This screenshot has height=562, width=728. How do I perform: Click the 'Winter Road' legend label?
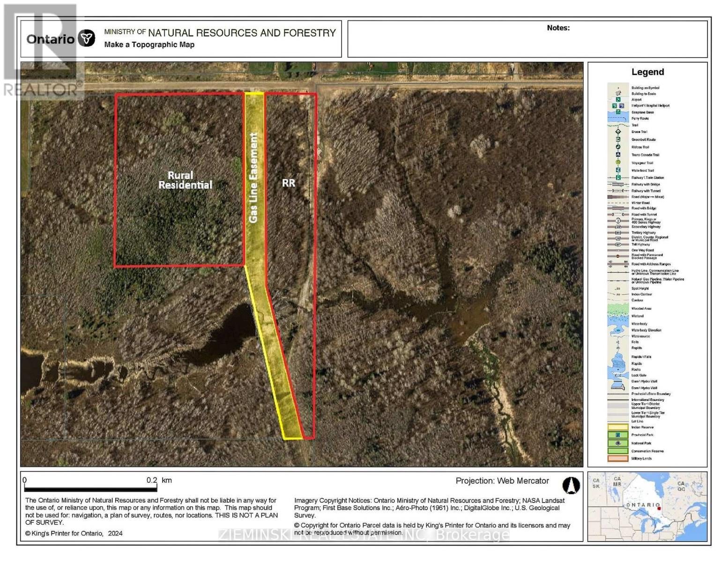[640, 203]
